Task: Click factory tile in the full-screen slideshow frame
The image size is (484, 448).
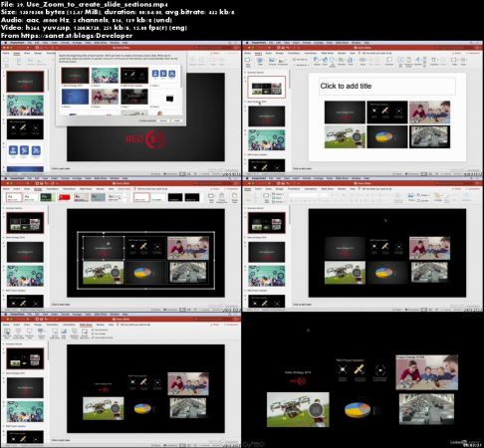Action: click(x=426, y=409)
